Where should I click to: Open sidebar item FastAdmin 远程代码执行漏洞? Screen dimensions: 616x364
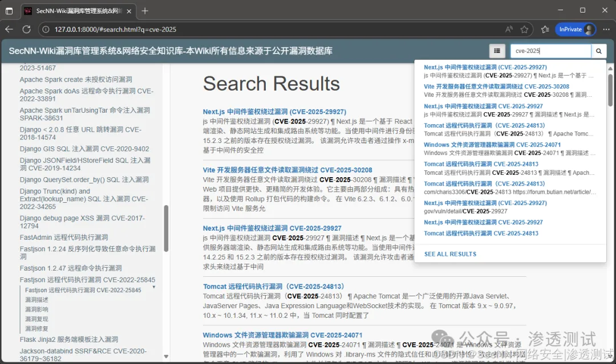pos(64,238)
